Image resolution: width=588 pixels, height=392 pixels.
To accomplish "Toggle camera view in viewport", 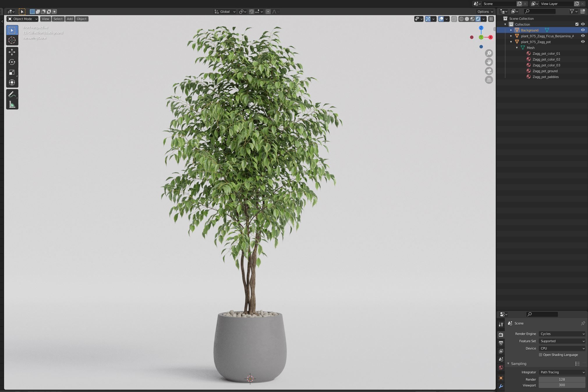I will (x=489, y=71).
